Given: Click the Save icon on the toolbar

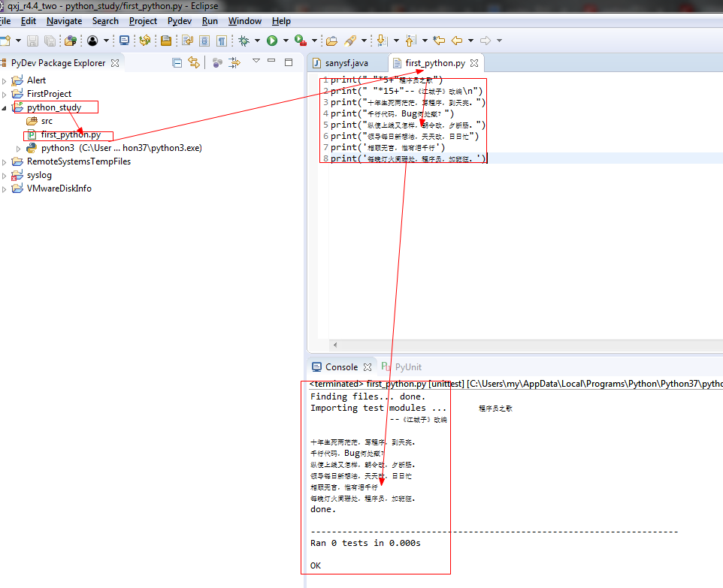Looking at the screenshot, I should coord(31,41).
